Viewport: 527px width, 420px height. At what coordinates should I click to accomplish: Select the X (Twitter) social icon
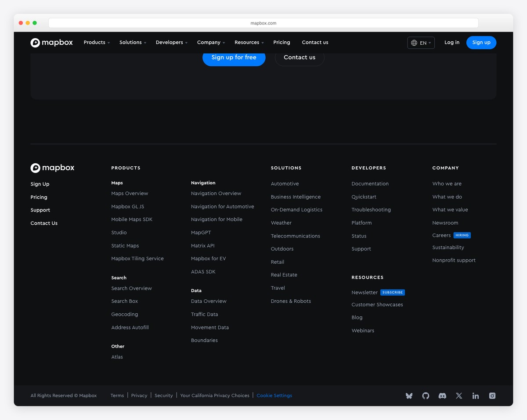[458, 395]
